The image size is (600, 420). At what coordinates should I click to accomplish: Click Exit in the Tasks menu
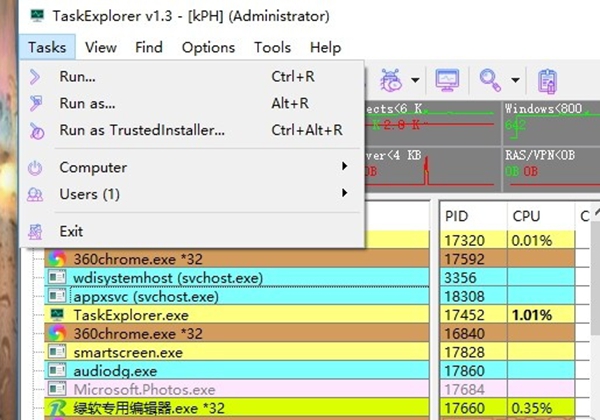click(191, 231)
